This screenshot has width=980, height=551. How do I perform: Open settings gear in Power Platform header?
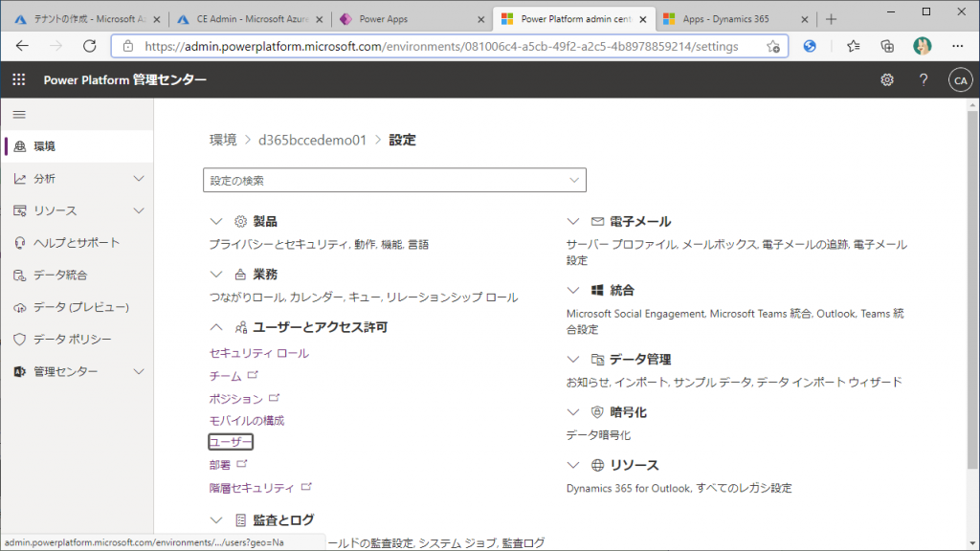(x=887, y=79)
